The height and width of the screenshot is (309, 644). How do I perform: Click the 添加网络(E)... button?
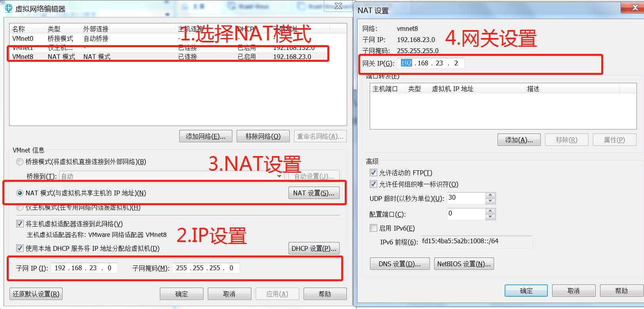pyautogui.click(x=205, y=136)
